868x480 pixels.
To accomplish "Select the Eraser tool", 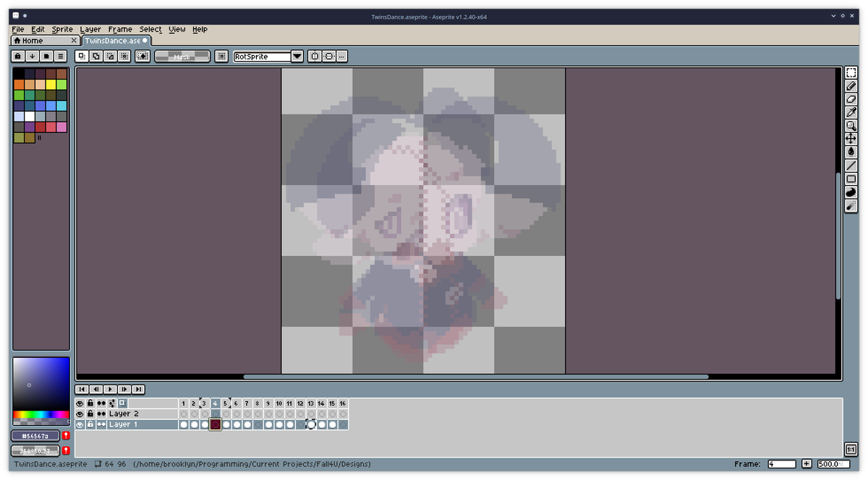I will pos(851,99).
